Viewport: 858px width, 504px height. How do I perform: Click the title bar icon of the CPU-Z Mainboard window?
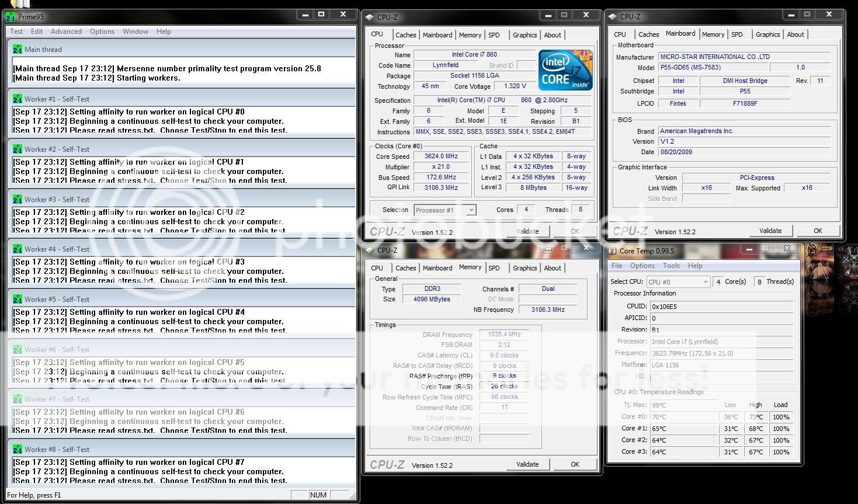click(x=613, y=17)
